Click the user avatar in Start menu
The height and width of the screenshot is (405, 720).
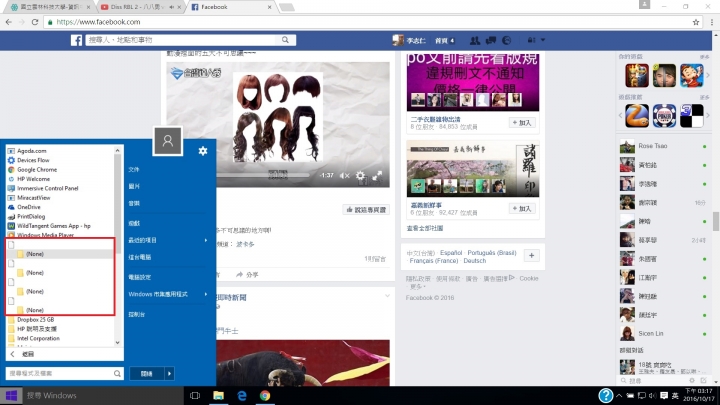(x=168, y=141)
